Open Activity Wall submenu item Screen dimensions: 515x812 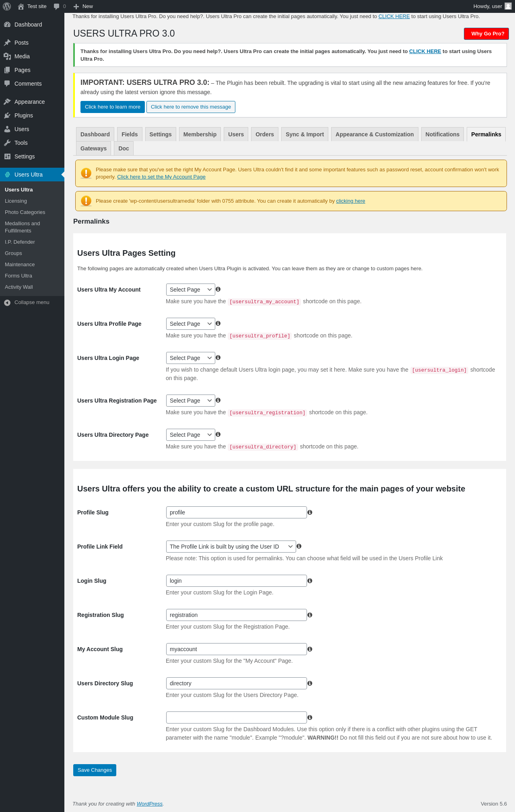32,287
